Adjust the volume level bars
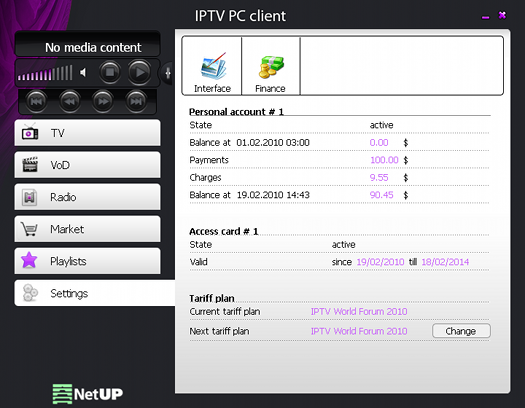This screenshot has width=525, height=408. (x=45, y=73)
